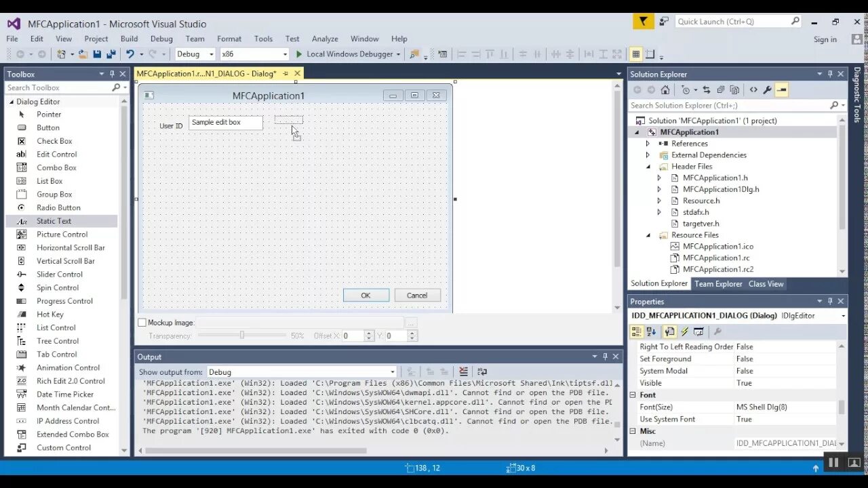The image size is (868, 488).
Task: Select MFCApplication1.rc resource file
Action: pyautogui.click(x=716, y=258)
